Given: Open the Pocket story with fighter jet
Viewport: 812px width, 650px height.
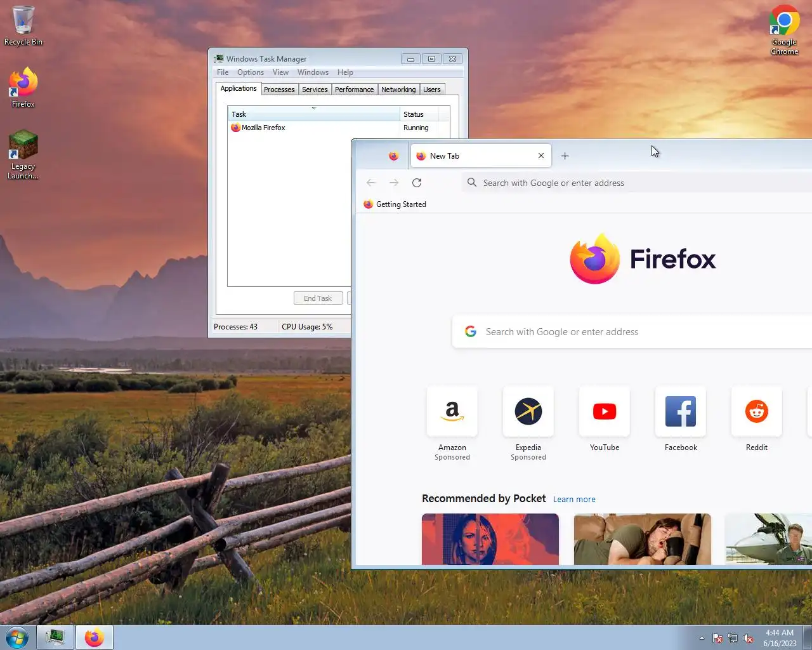Looking at the screenshot, I should point(769,539).
